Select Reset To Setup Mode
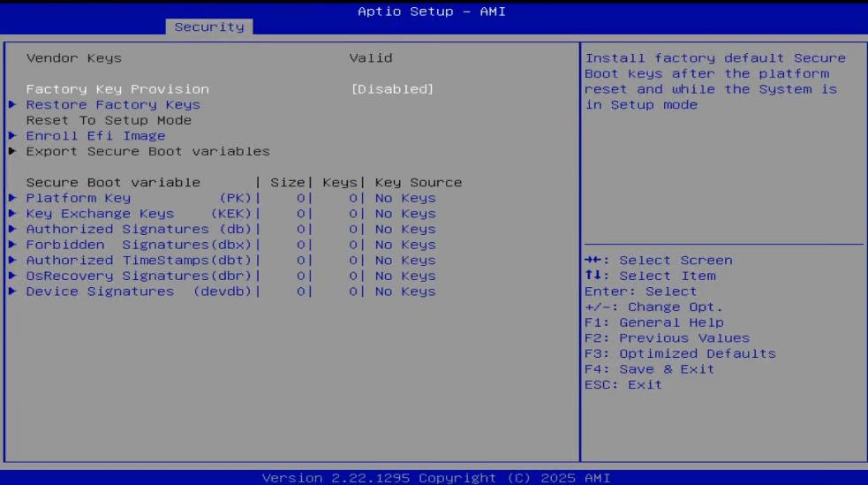The height and width of the screenshot is (485, 868). coord(109,120)
